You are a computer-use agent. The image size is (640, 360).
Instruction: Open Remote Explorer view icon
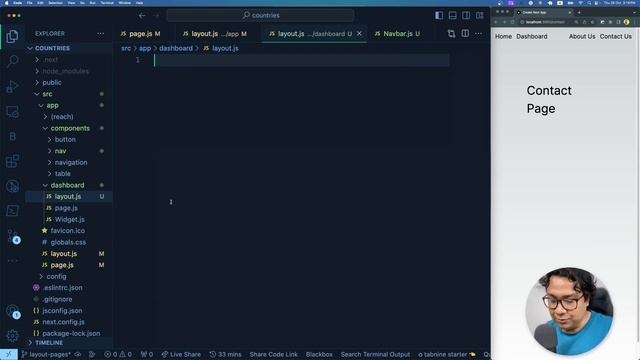click(12, 111)
